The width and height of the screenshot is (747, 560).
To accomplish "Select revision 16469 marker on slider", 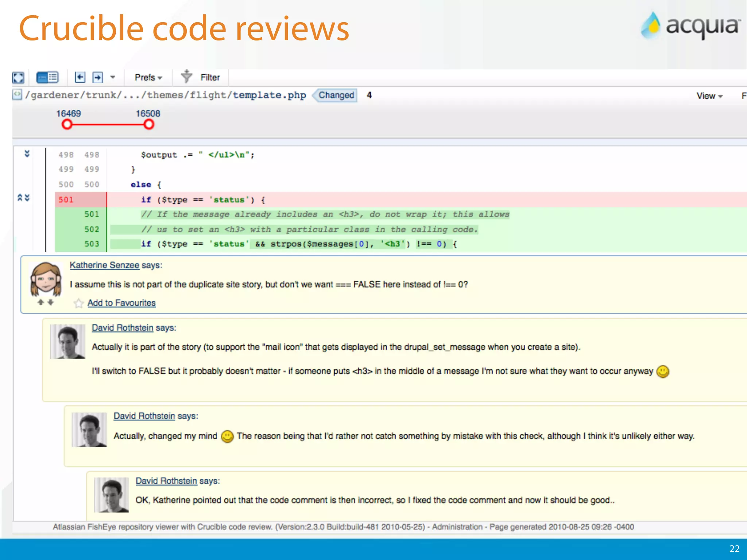I will pos(67,125).
